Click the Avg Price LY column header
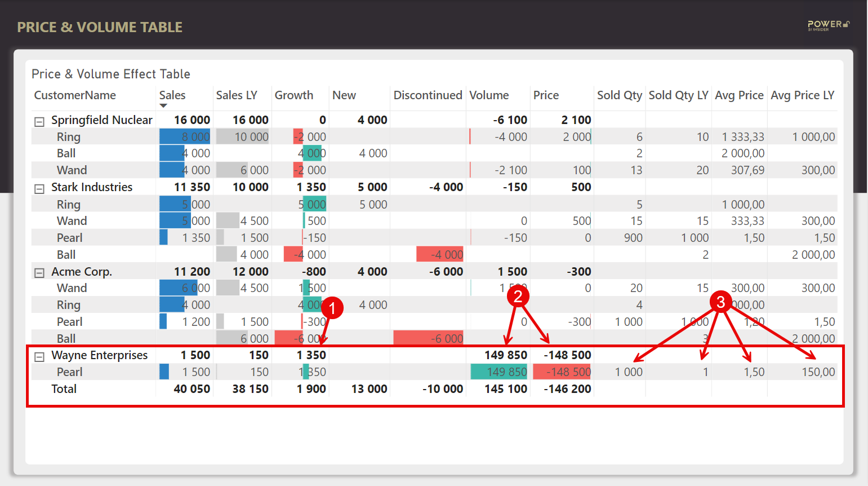The height and width of the screenshot is (486, 868). click(803, 95)
